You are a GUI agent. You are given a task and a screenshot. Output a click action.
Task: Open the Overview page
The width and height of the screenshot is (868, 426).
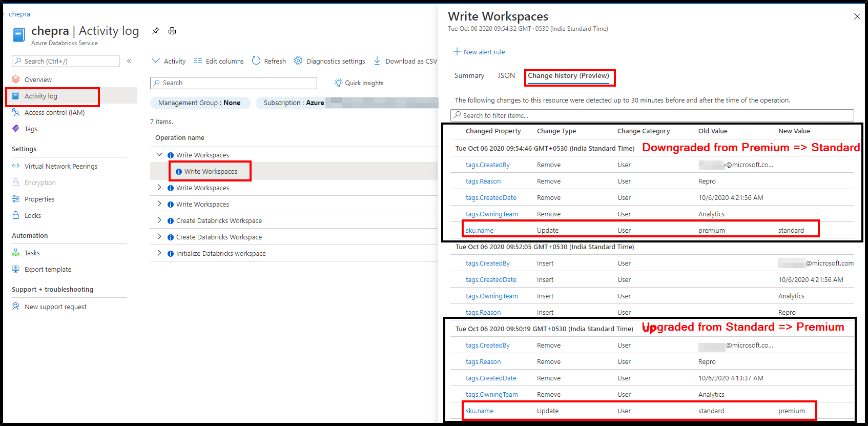[x=38, y=79]
